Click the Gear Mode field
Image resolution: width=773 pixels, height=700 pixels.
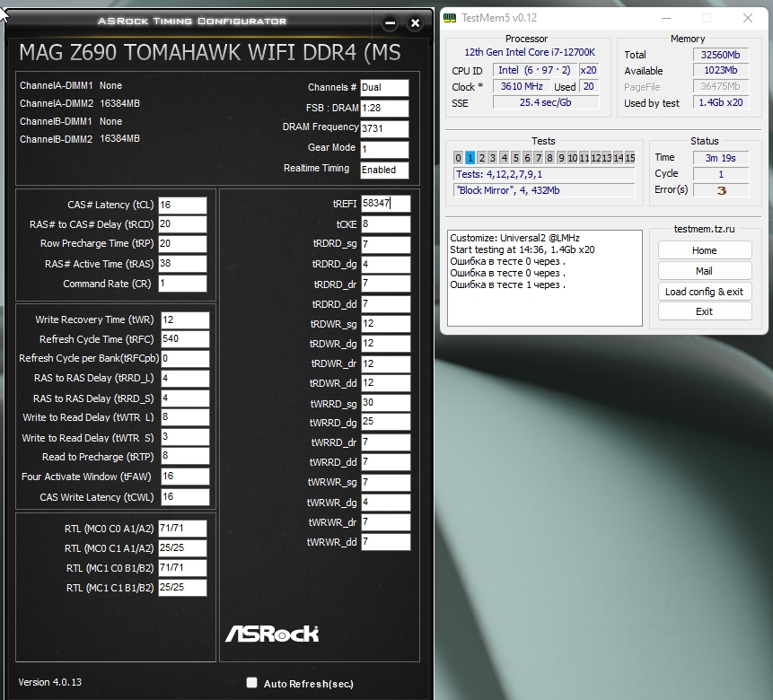point(384,149)
